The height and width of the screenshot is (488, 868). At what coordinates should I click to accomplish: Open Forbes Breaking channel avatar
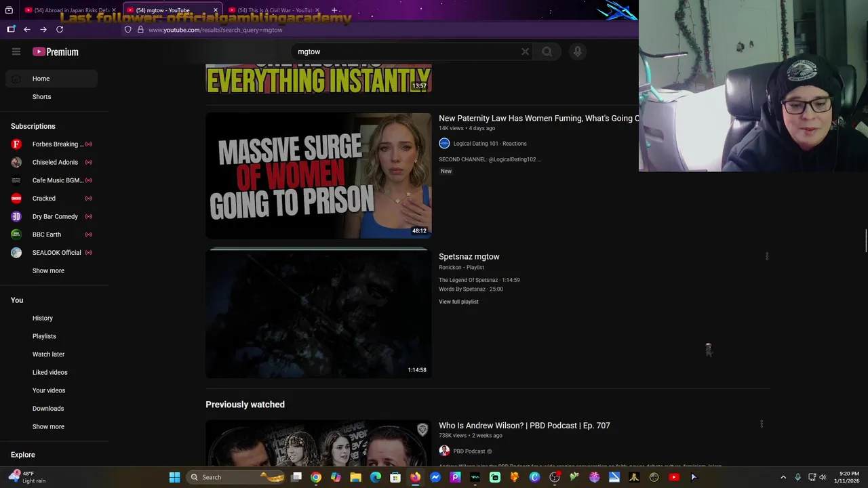pyautogui.click(x=16, y=144)
